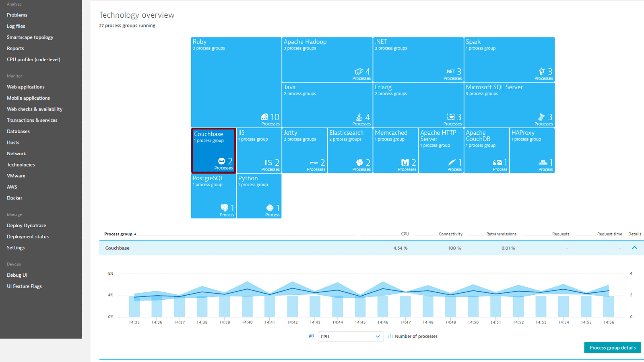Click the PostgreSQL elephant icon
644x362 pixels.
click(224, 208)
